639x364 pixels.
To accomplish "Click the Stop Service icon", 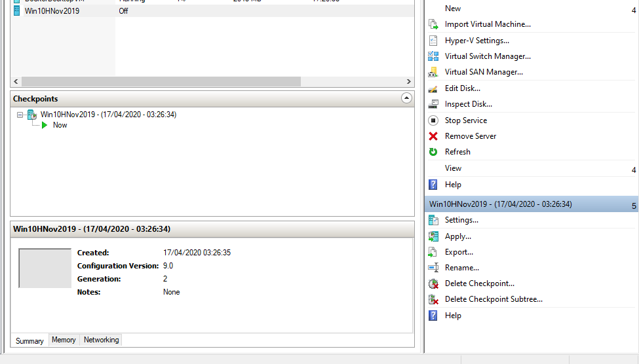I will [433, 120].
